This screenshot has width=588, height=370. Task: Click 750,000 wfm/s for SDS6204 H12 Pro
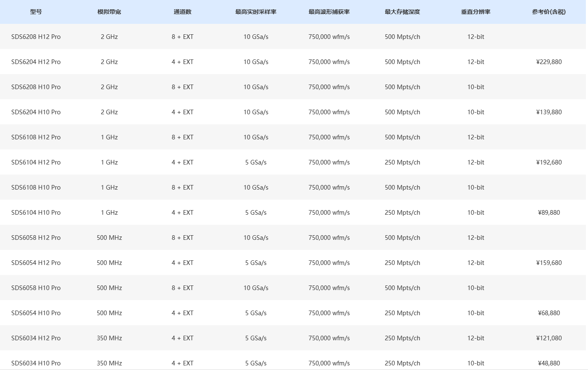pos(329,62)
